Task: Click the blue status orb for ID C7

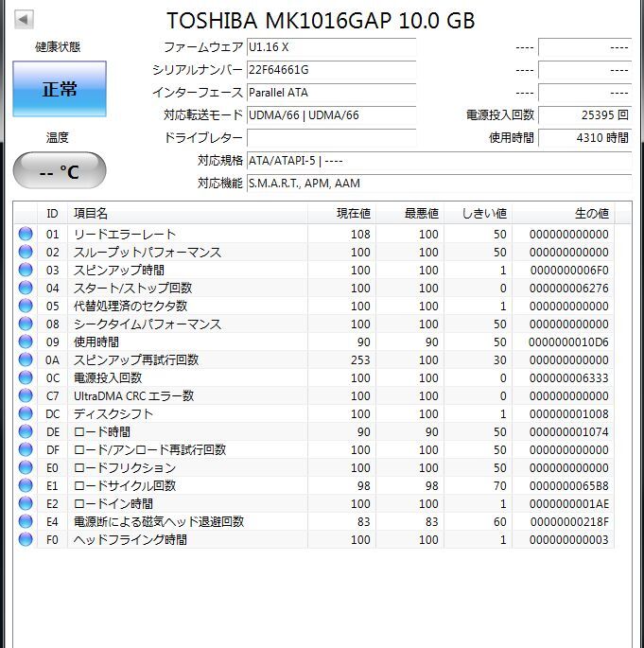Action: [26, 395]
